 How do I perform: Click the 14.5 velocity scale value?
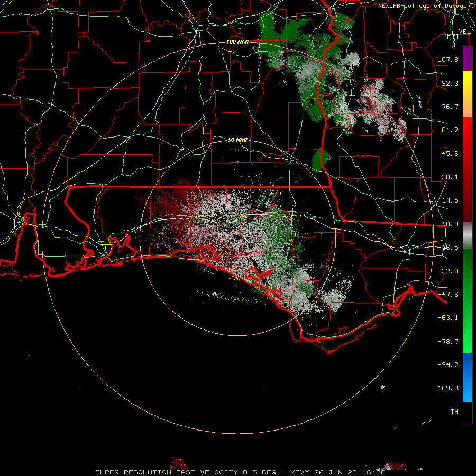(x=450, y=200)
